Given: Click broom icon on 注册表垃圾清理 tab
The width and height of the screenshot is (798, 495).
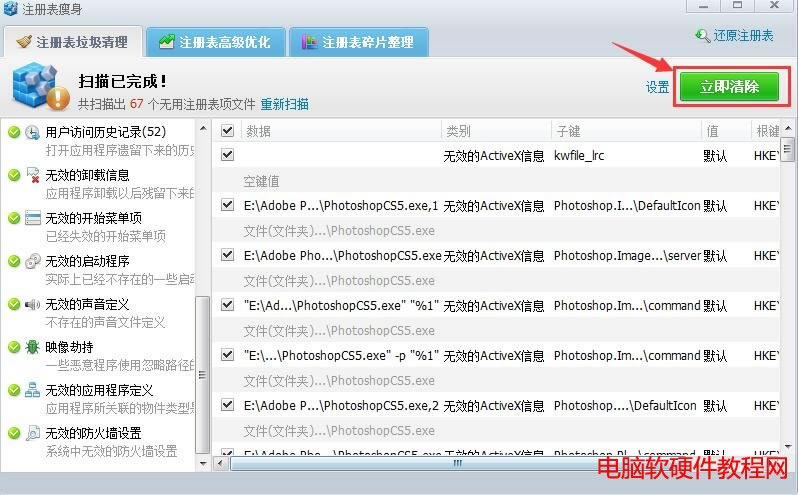Looking at the screenshot, I should click(24, 42).
